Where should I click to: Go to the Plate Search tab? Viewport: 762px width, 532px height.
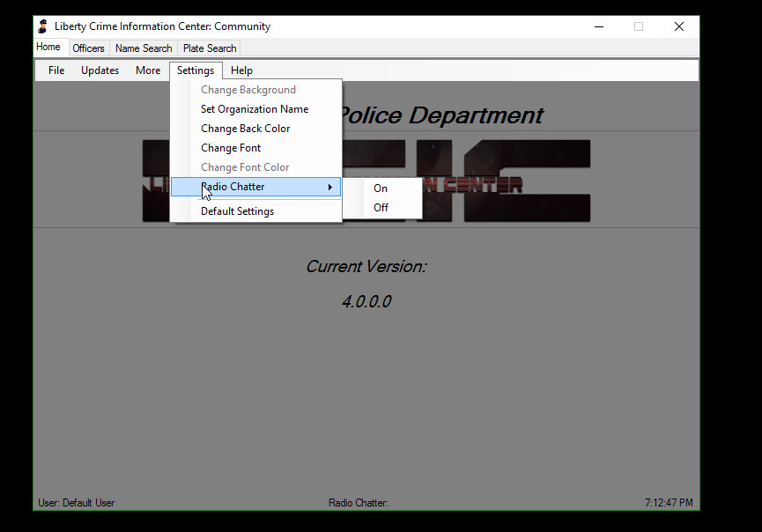click(x=210, y=48)
